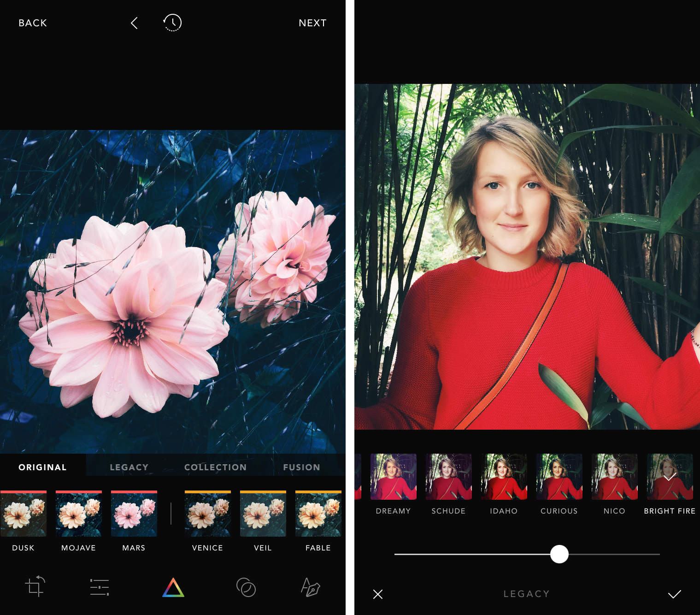Tap the undo arrow icon
This screenshot has height=615, width=700.
click(x=134, y=23)
